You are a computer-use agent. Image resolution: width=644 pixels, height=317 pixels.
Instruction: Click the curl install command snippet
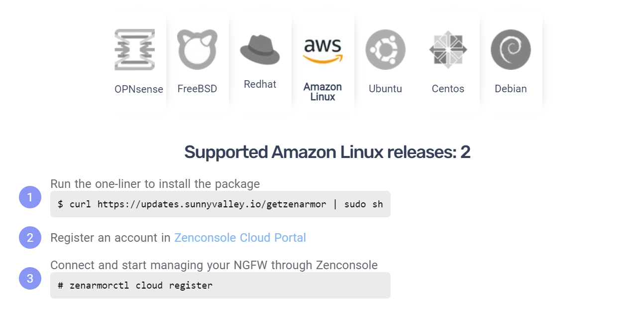point(220,204)
